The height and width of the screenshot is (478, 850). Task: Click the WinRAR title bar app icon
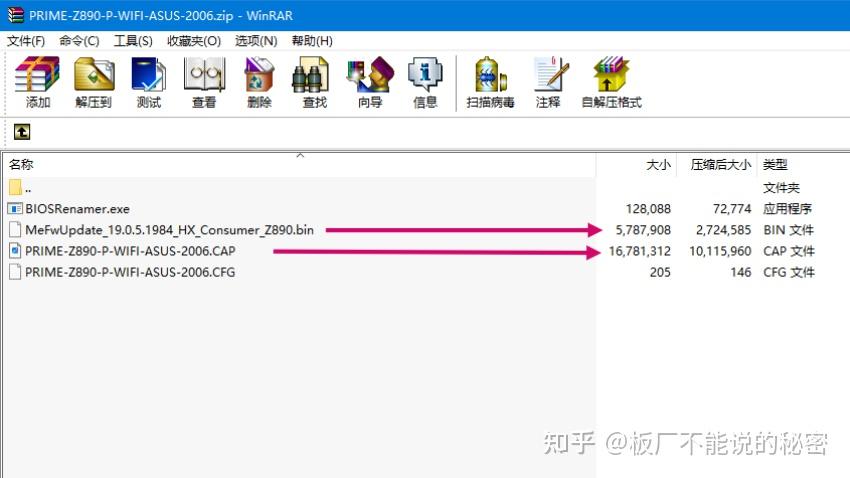pos(16,15)
